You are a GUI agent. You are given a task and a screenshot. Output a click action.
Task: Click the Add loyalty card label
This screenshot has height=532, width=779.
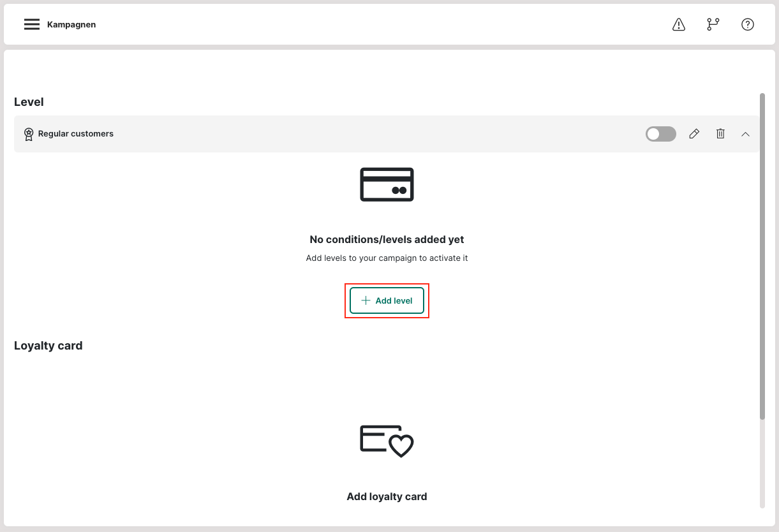(387, 496)
